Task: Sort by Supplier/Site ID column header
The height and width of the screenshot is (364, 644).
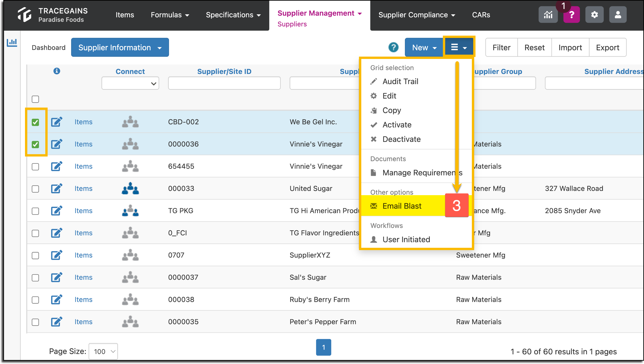Action: (x=224, y=71)
